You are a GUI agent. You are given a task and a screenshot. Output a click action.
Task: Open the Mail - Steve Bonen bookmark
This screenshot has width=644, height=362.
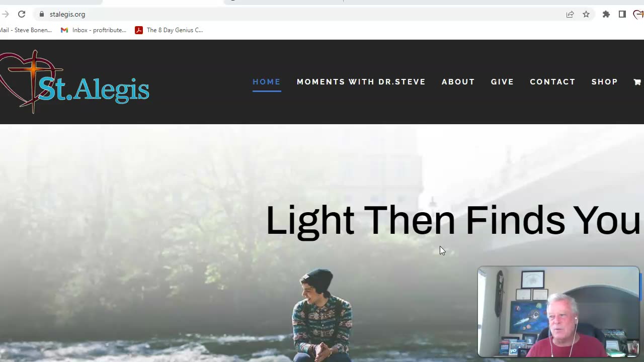26,30
